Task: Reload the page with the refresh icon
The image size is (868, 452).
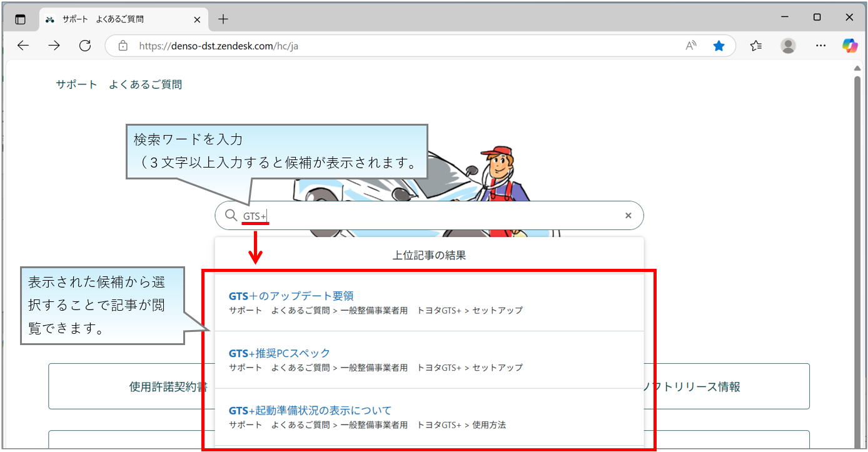Action: (x=85, y=45)
